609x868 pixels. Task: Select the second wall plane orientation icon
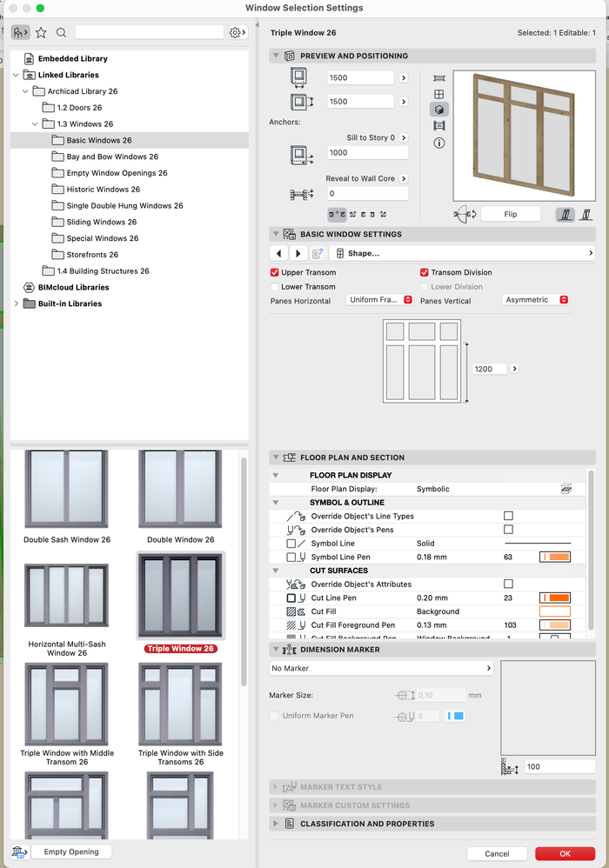[586, 214]
